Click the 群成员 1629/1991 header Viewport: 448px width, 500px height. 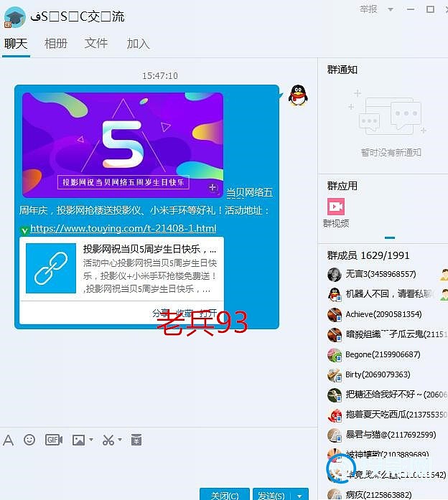(368, 255)
